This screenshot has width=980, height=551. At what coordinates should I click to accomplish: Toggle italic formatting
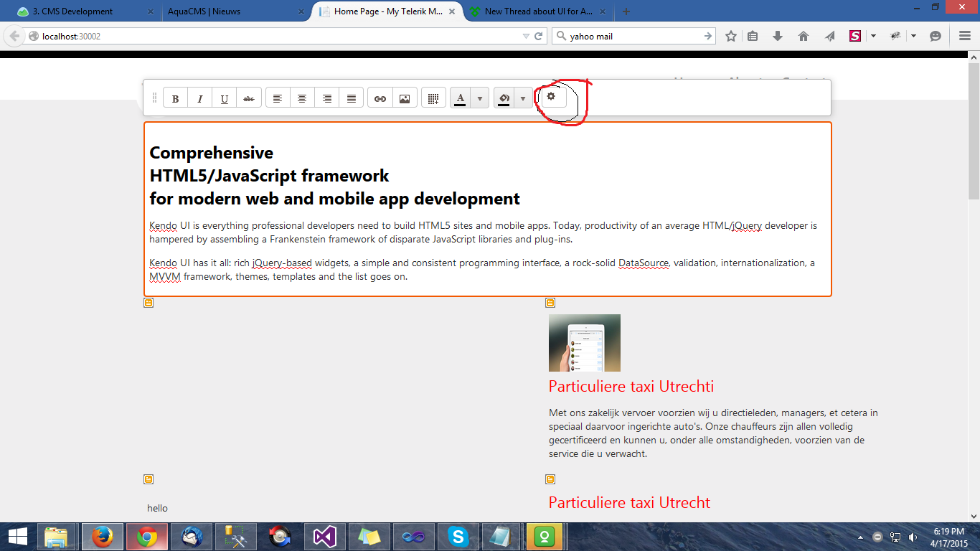tap(200, 98)
